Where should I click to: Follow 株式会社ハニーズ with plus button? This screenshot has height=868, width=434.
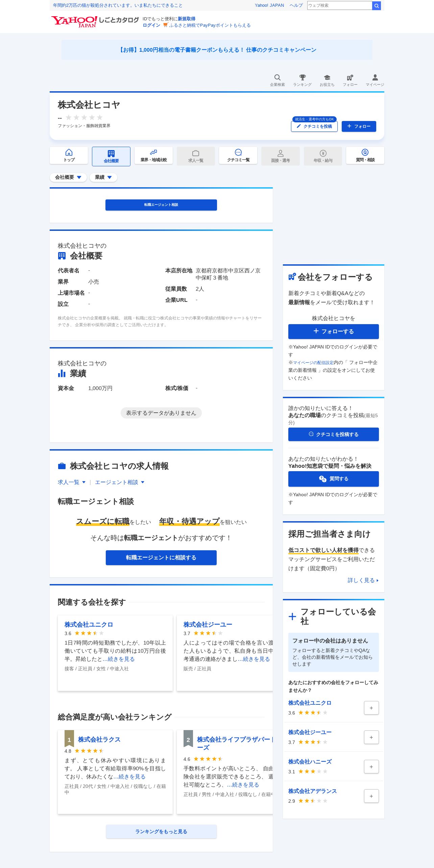pyautogui.click(x=371, y=767)
